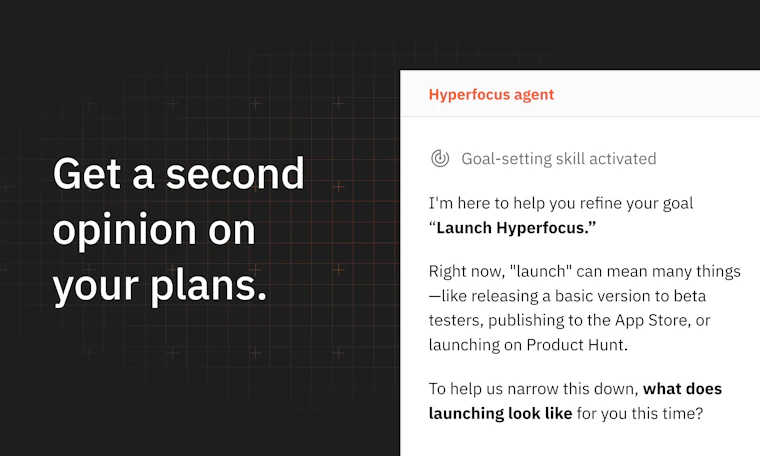
Task: Click the 'Hyperfocus agent' header title
Action: pos(491,94)
